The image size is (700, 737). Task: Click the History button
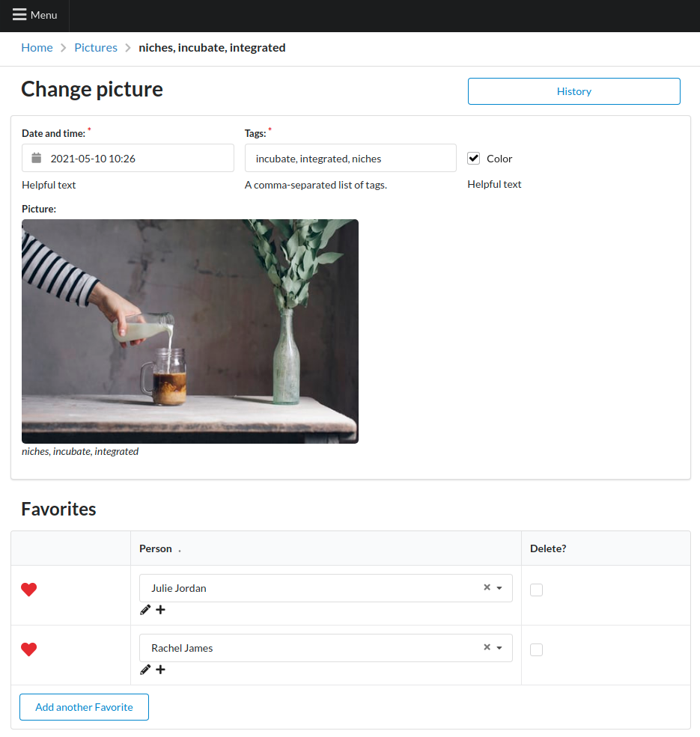[574, 91]
